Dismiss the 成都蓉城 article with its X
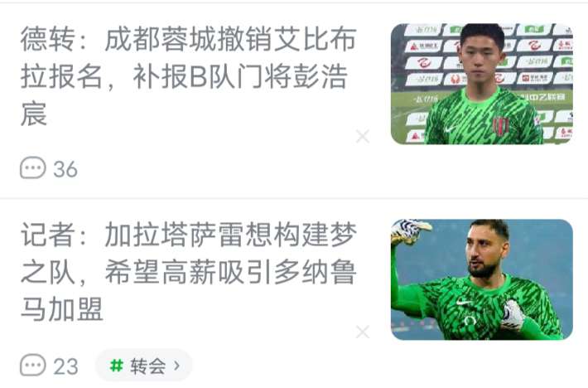 (363, 137)
